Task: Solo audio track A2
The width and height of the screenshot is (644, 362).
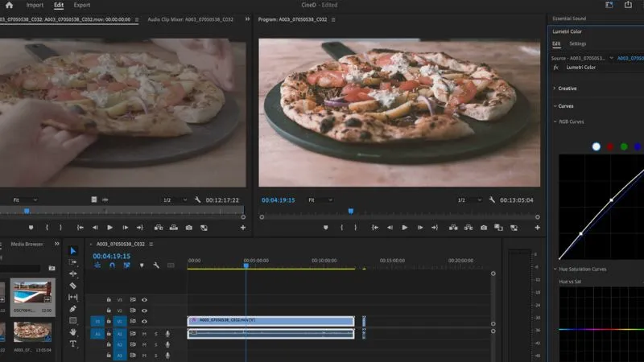Action: (156, 345)
